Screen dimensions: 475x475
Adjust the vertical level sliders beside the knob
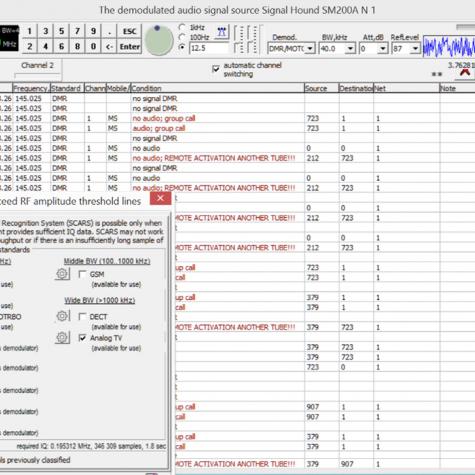click(247, 39)
